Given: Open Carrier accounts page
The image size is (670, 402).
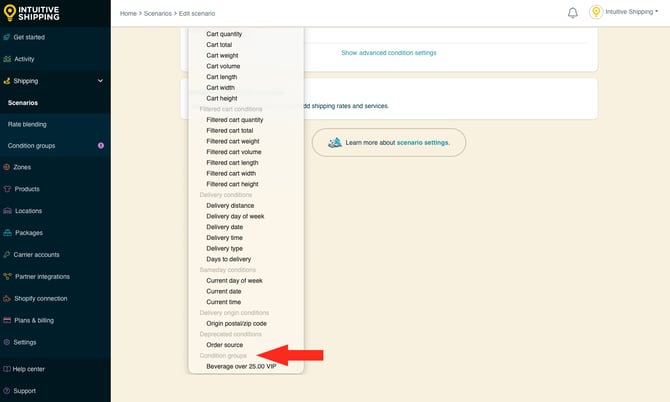Looking at the screenshot, I should coord(37,254).
